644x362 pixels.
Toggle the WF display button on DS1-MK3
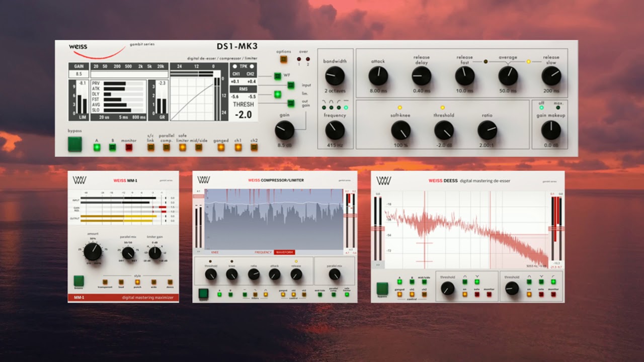pos(277,76)
